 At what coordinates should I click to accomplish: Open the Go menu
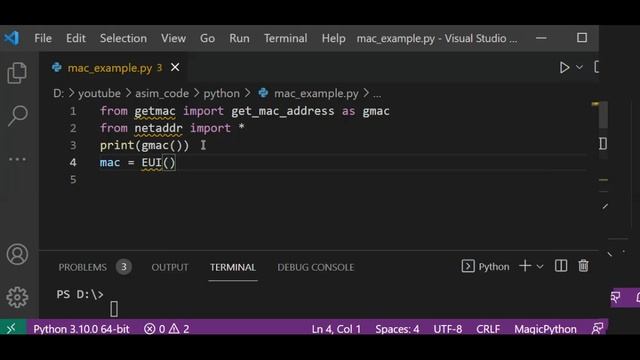pos(207,38)
